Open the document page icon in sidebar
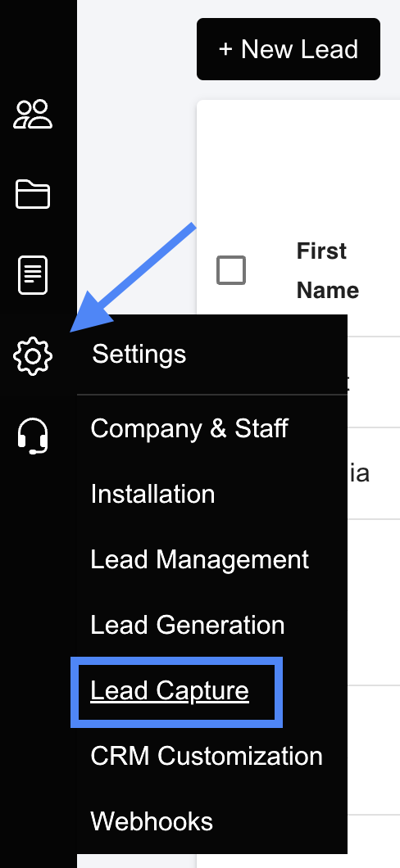The height and width of the screenshot is (868, 400). pyautogui.click(x=33, y=275)
